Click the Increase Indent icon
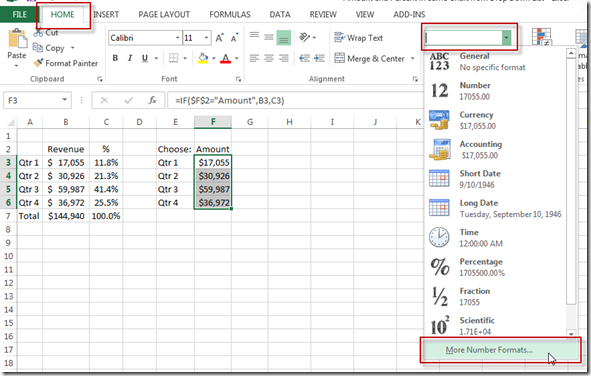The height and width of the screenshot is (376, 591). click(x=319, y=58)
